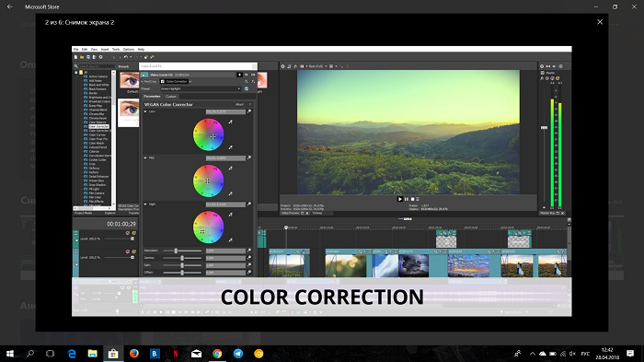The height and width of the screenshot is (362, 644).
Task: Click the New project toolbar icon
Action: [x=76, y=57]
